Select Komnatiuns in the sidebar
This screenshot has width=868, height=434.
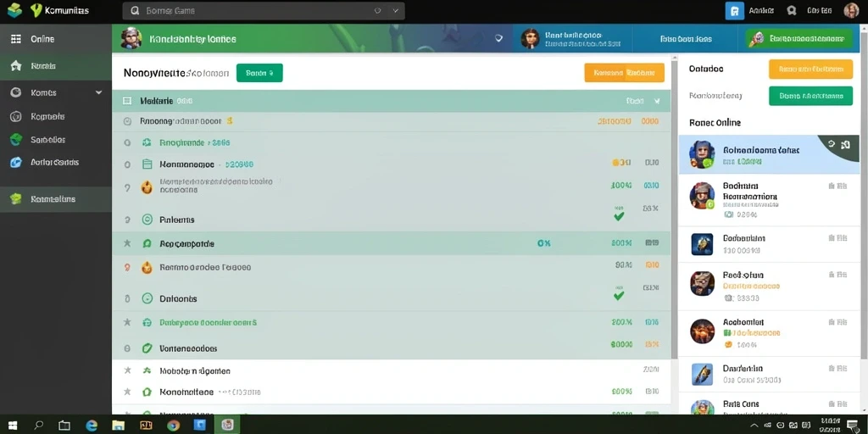tap(55, 198)
